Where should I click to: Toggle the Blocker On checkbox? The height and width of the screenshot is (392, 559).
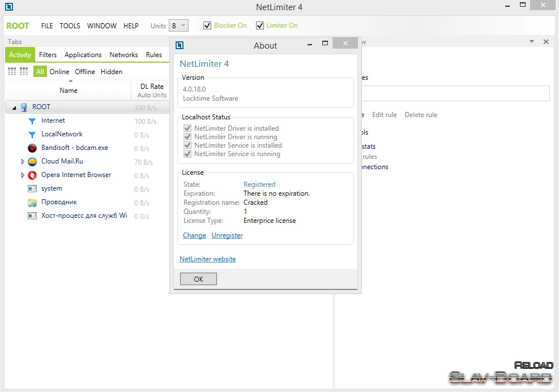pyautogui.click(x=207, y=25)
